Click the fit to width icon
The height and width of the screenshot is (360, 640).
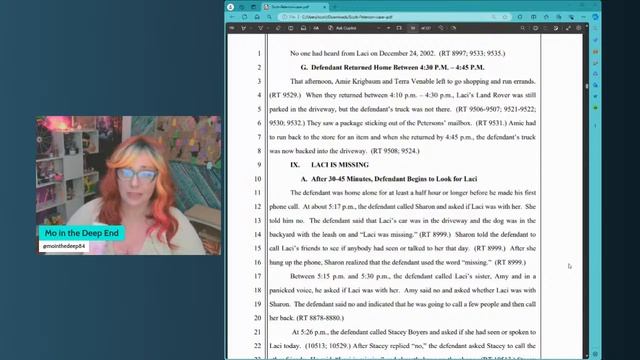tap(399, 28)
